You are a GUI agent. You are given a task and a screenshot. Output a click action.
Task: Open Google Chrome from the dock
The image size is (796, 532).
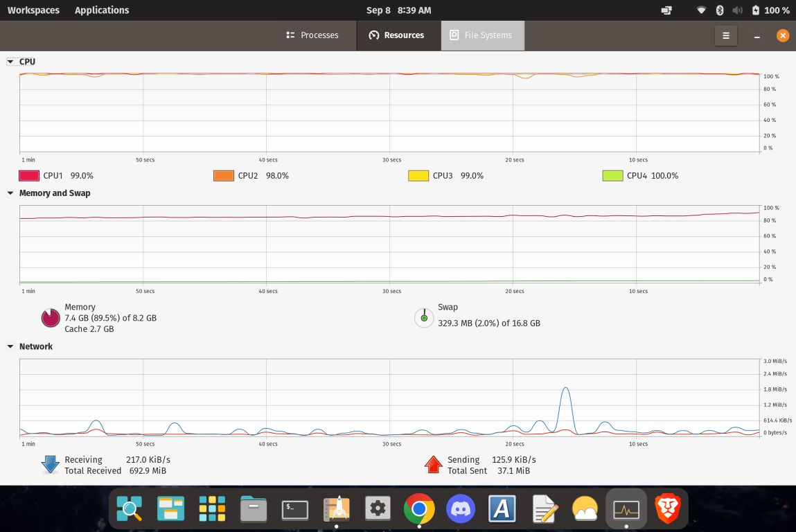pyautogui.click(x=419, y=510)
